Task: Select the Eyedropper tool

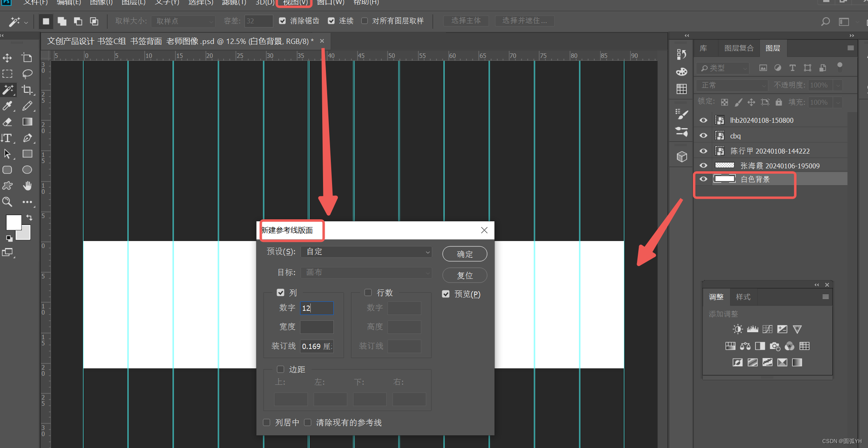Action: (x=7, y=106)
